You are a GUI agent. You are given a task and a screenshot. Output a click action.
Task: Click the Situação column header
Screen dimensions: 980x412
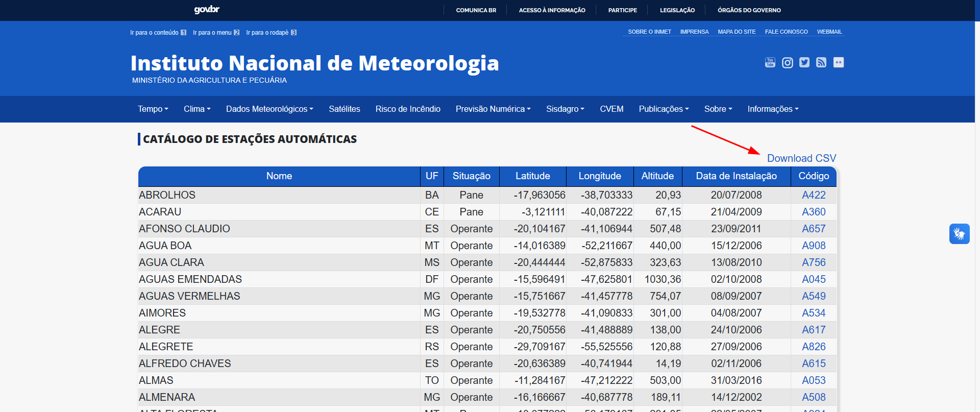coord(472,176)
